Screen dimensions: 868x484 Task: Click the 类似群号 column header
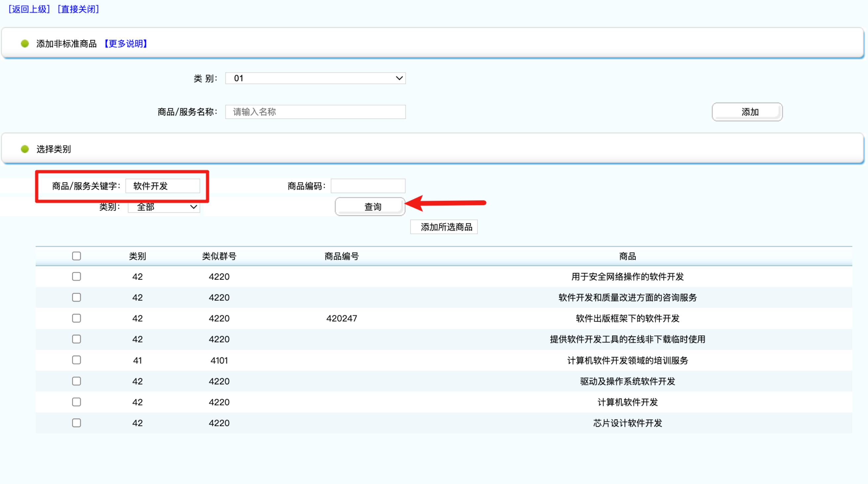click(219, 256)
